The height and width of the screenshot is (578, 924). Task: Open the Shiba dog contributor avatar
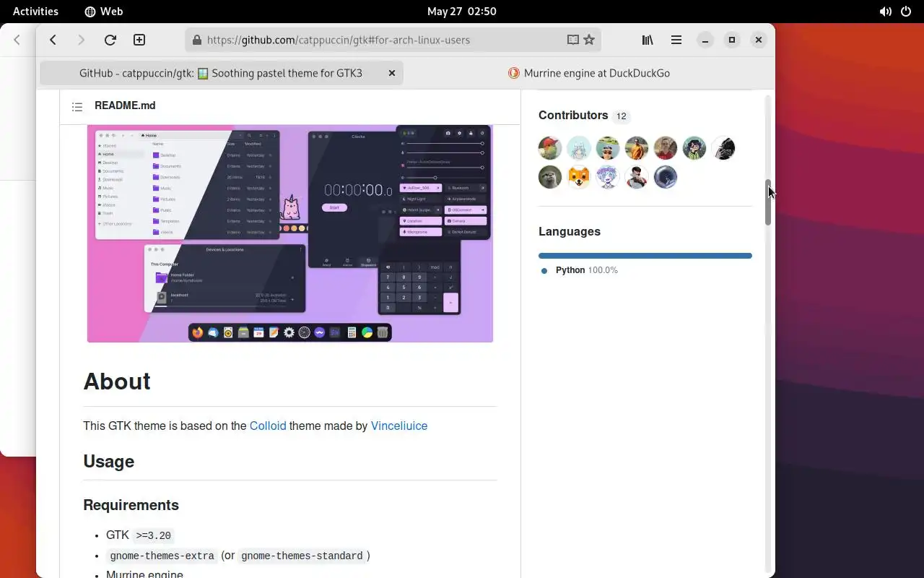pos(579,177)
